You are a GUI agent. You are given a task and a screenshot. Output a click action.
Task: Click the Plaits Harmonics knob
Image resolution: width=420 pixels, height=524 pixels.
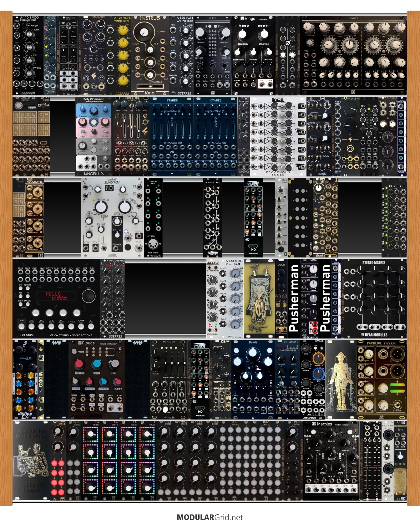pyautogui.click(x=225, y=33)
